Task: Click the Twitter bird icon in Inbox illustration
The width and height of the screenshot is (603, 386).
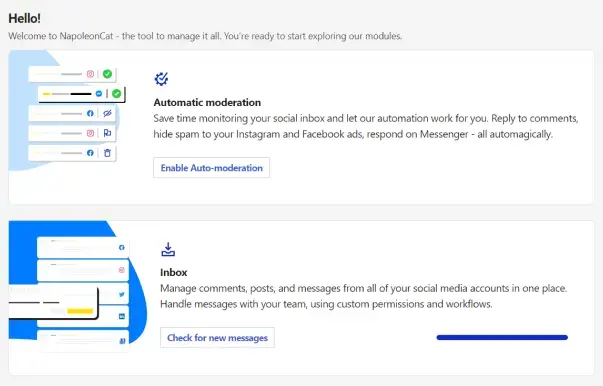Action: [122, 294]
